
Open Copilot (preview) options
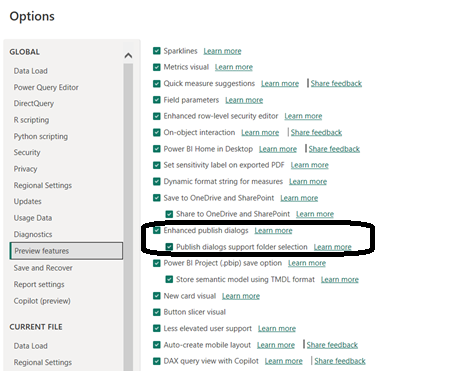coord(42,301)
